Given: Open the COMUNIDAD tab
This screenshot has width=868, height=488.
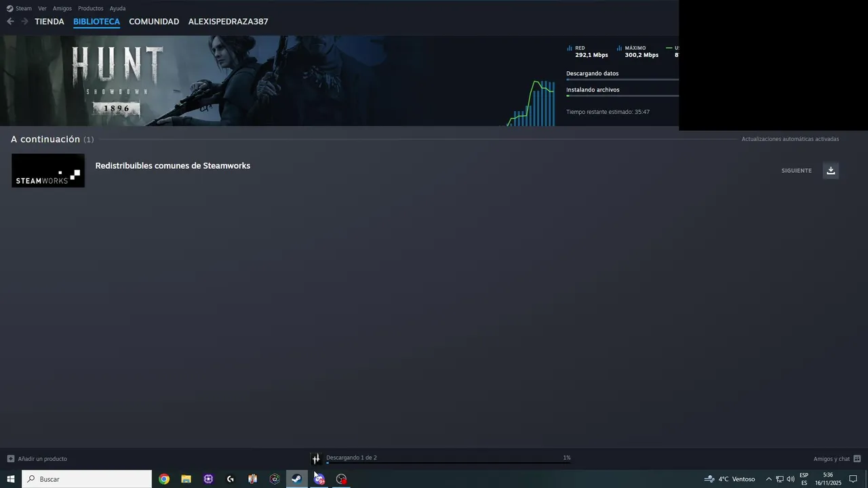Looking at the screenshot, I should (154, 22).
